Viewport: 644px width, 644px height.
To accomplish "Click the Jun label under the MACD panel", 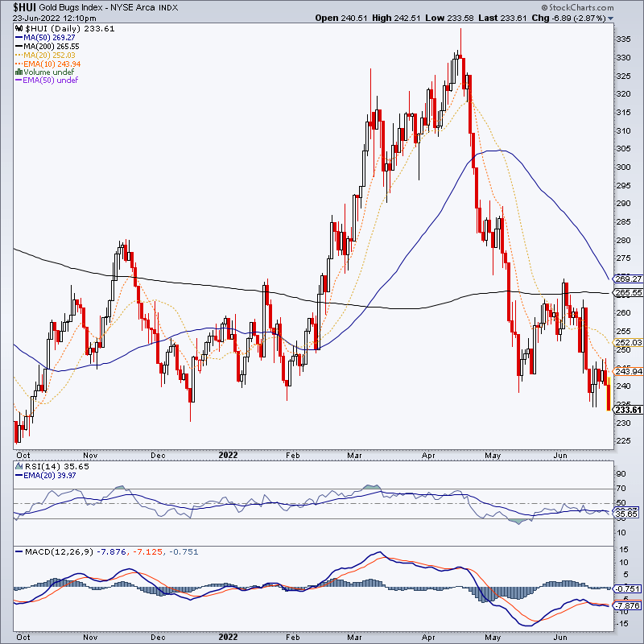I will click(560, 638).
